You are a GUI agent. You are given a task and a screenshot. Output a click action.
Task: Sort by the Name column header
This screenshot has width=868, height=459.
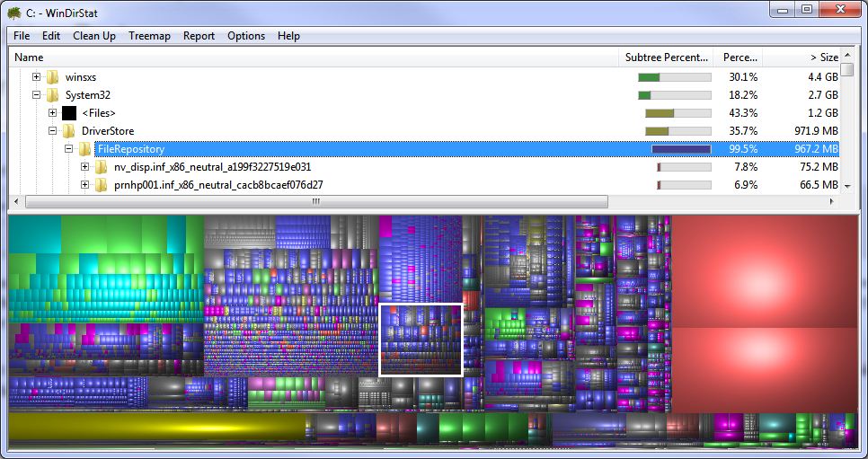[x=314, y=57]
